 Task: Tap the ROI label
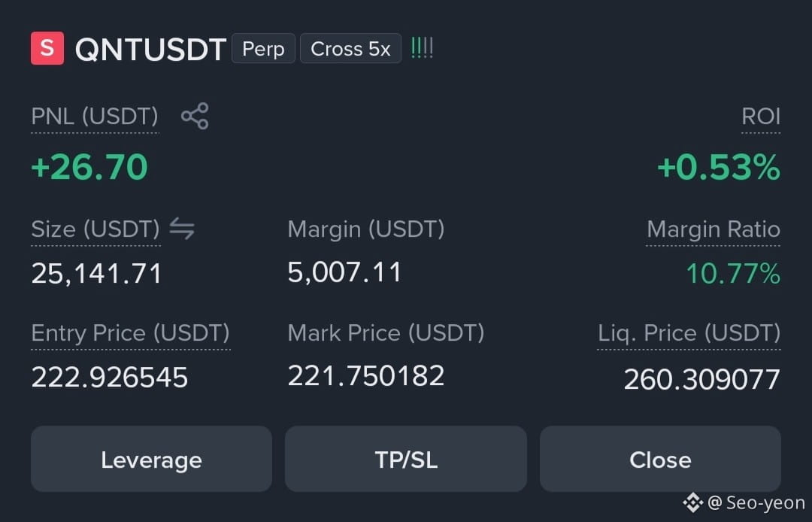click(x=761, y=116)
